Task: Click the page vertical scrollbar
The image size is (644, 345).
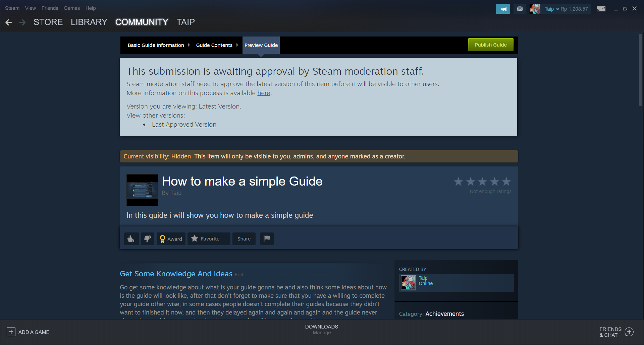Action: (640, 70)
